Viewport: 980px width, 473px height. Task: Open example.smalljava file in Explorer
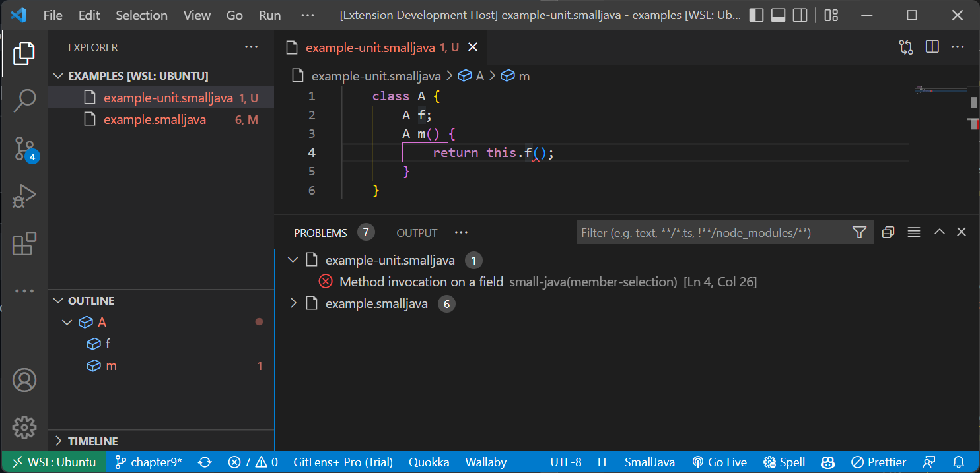[x=161, y=120]
